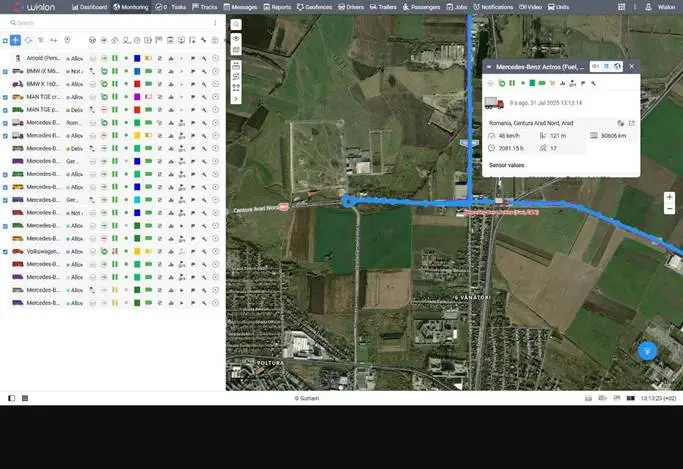Image resolution: width=683 pixels, height=469 pixels.
Task: Open the Trailers tab
Action: click(x=383, y=7)
